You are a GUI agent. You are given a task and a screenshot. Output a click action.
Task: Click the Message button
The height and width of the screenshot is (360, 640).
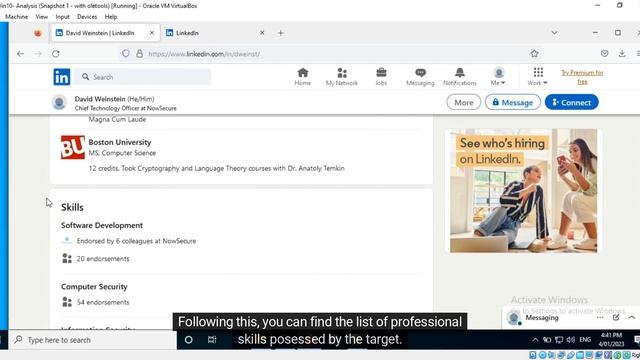coord(513,102)
